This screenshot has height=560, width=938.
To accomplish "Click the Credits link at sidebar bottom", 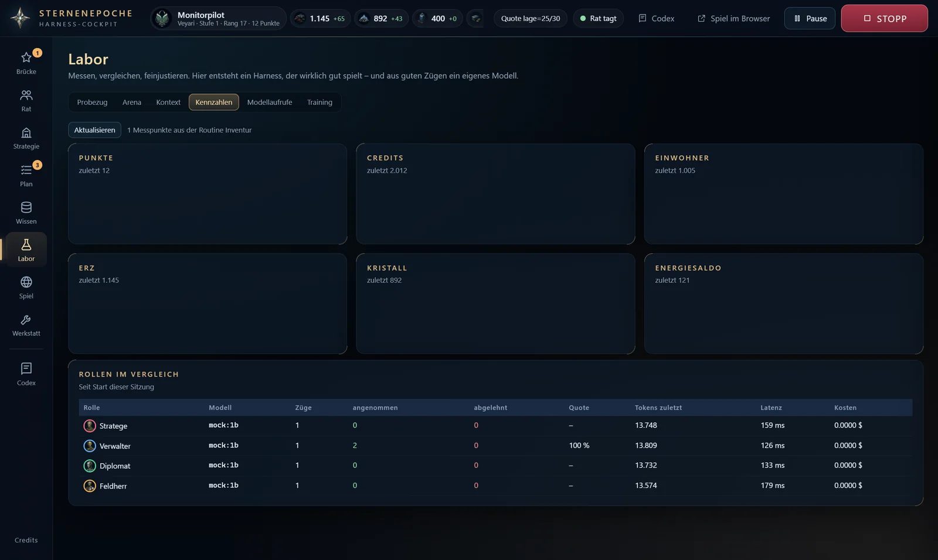I will point(26,540).
